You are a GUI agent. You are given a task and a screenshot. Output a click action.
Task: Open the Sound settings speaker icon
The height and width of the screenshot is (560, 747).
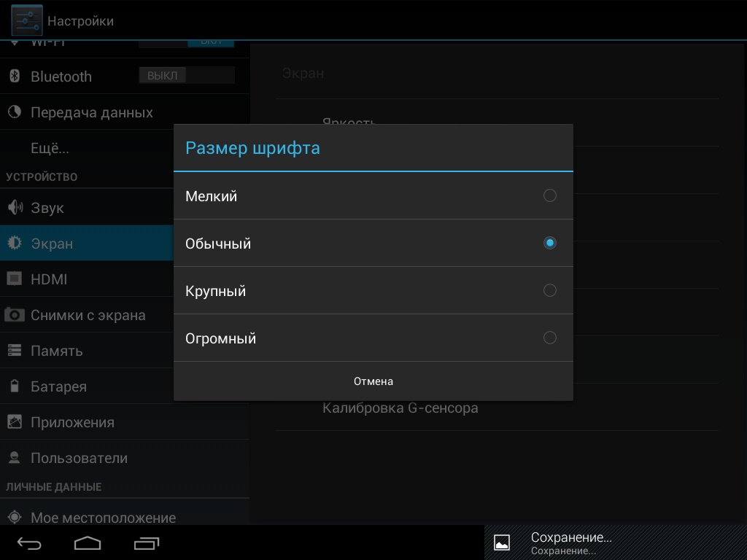15,208
